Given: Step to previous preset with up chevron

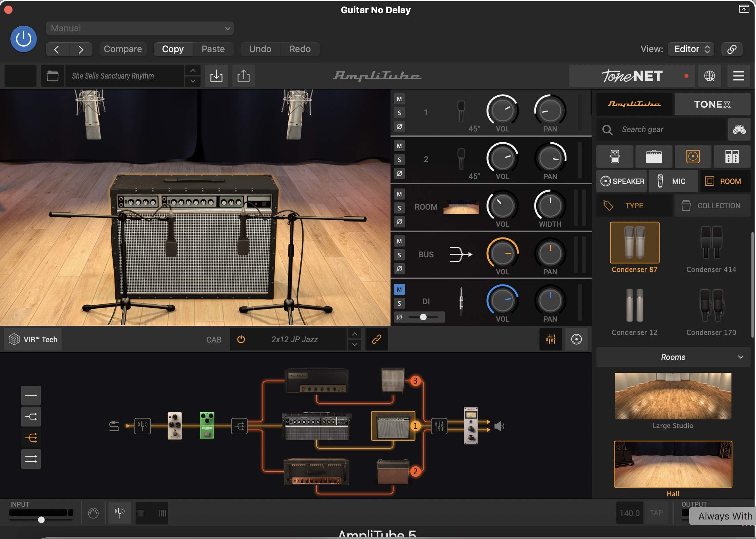Looking at the screenshot, I should 193,71.
